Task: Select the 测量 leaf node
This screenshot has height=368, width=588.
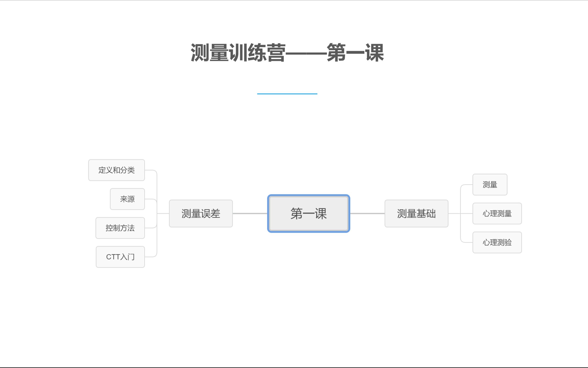Action: tap(490, 185)
